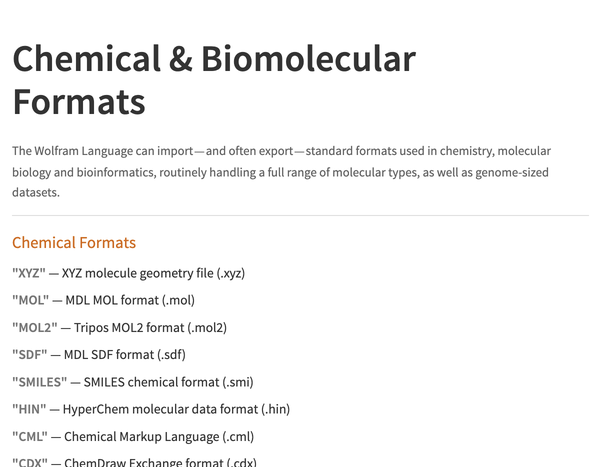Viewport: 601px width, 467px height.
Task: Click the XYZ molecule geometry file description
Action: (x=153, y=273)
